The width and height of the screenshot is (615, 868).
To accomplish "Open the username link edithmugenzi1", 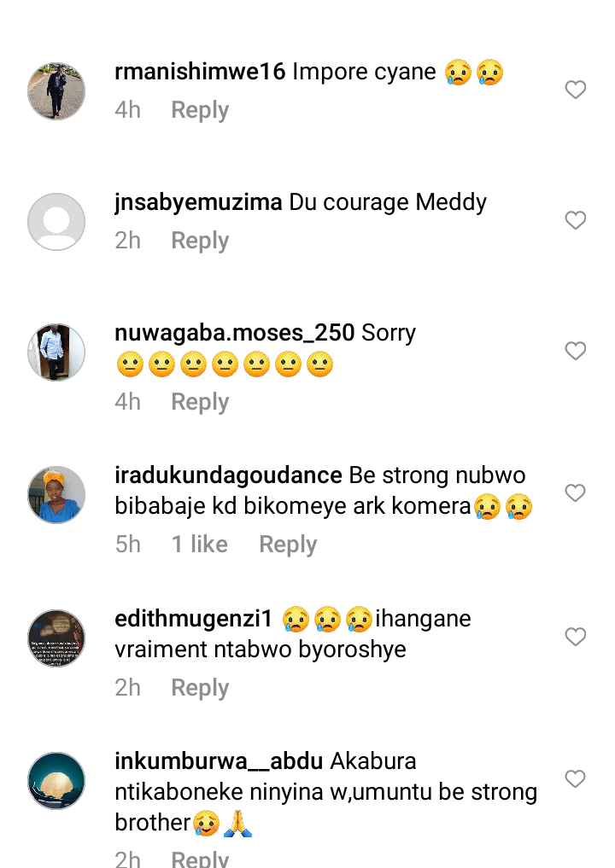I will 193,619.
